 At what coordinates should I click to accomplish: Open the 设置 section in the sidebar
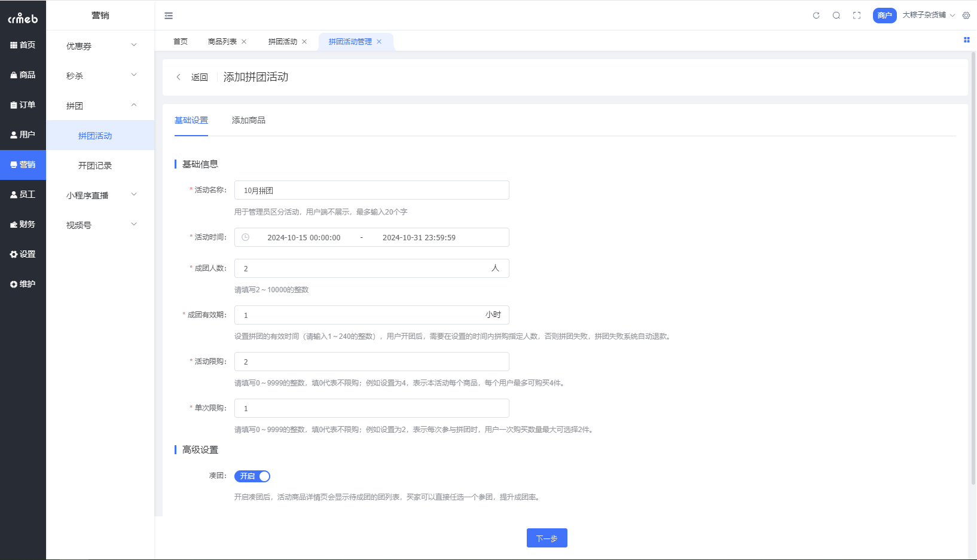(x=23, y=253)
